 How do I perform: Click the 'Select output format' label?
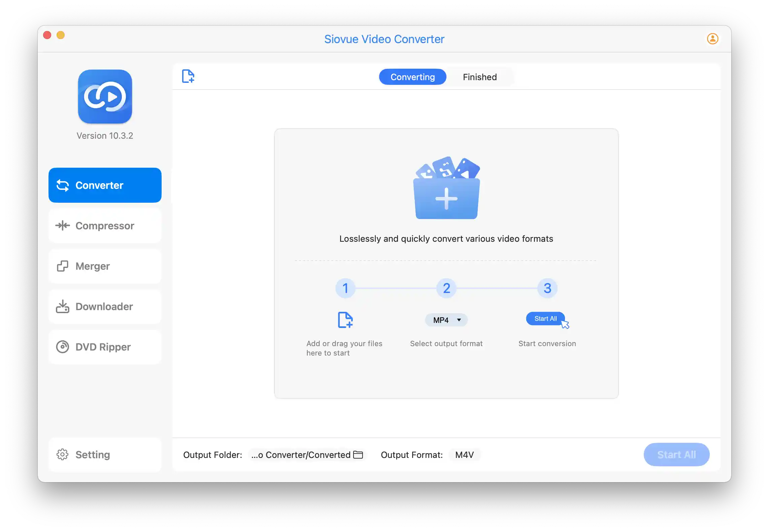coord(446,343)
